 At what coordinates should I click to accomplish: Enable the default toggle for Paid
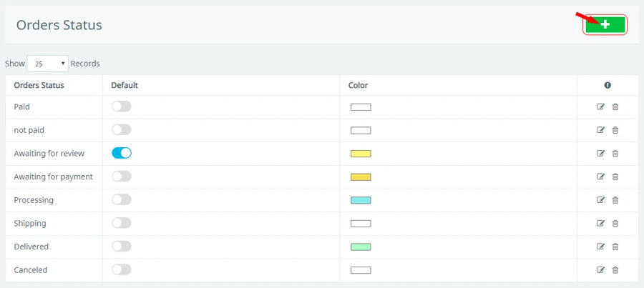122,106
